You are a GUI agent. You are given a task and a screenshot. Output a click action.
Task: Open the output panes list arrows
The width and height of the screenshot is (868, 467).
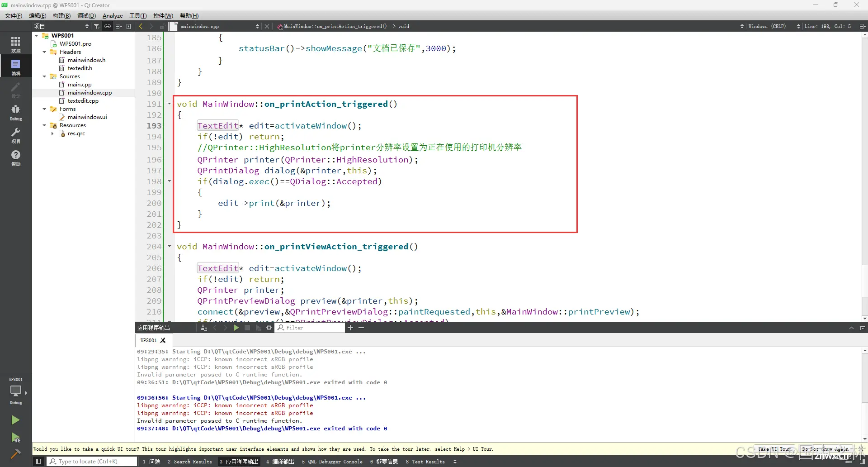pyautogui.click(x=455, y=462)
